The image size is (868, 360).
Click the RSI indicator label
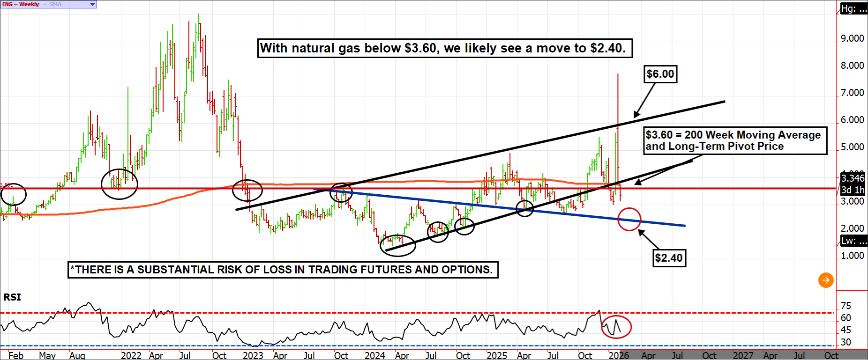click(12, 297)
